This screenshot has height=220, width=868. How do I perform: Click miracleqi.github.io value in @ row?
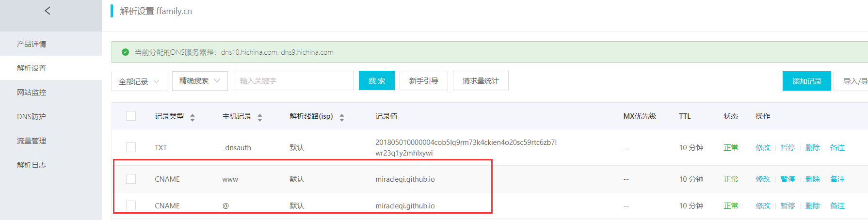405,206
